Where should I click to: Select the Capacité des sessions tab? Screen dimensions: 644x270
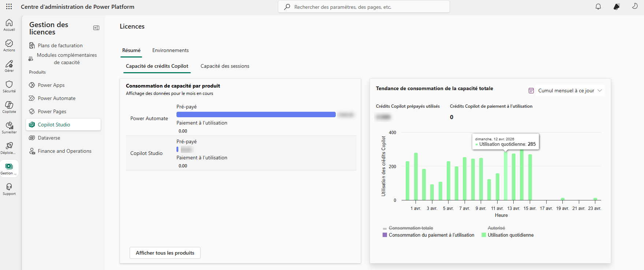[225, 66]
